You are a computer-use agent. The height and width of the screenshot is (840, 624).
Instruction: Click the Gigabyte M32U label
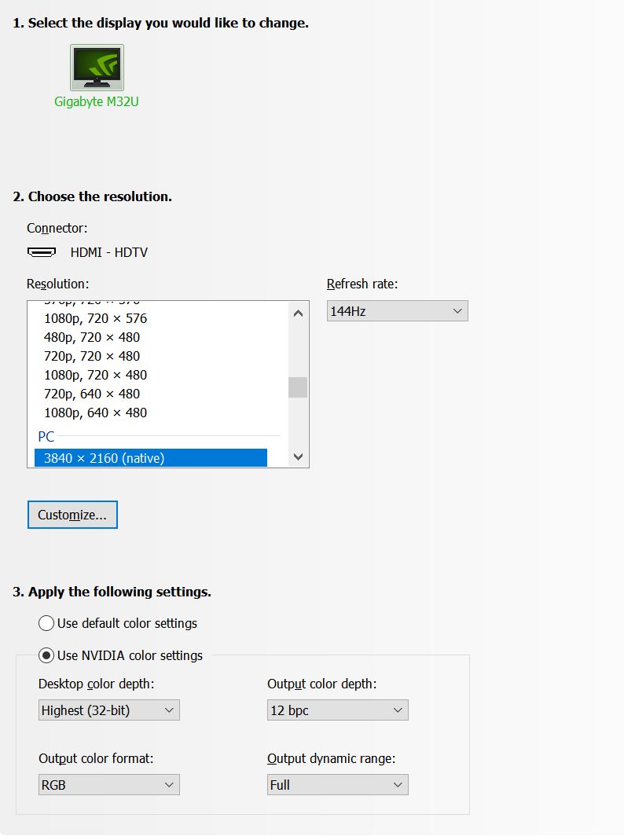pyautogui.click(x=97, y=101)
